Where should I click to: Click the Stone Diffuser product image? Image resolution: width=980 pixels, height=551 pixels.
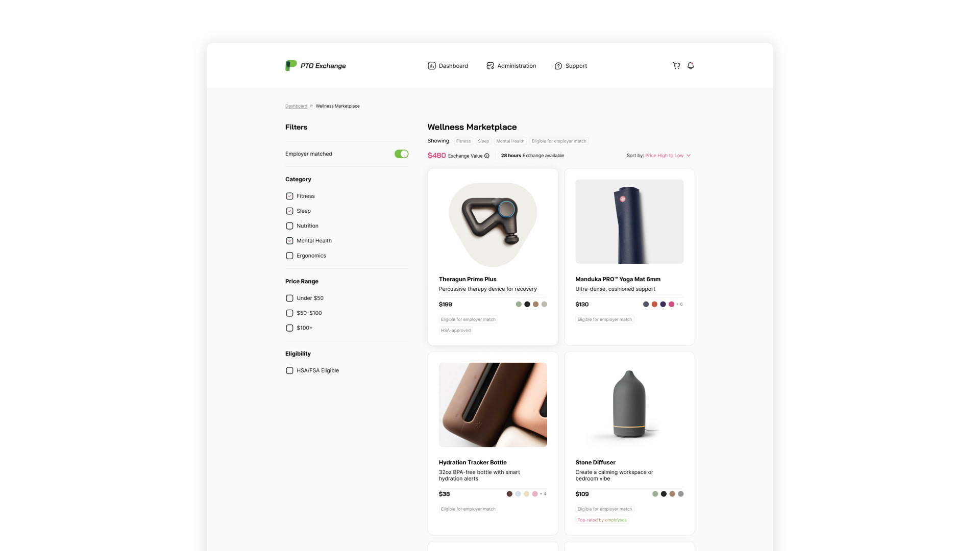click(x=629, y=405)
